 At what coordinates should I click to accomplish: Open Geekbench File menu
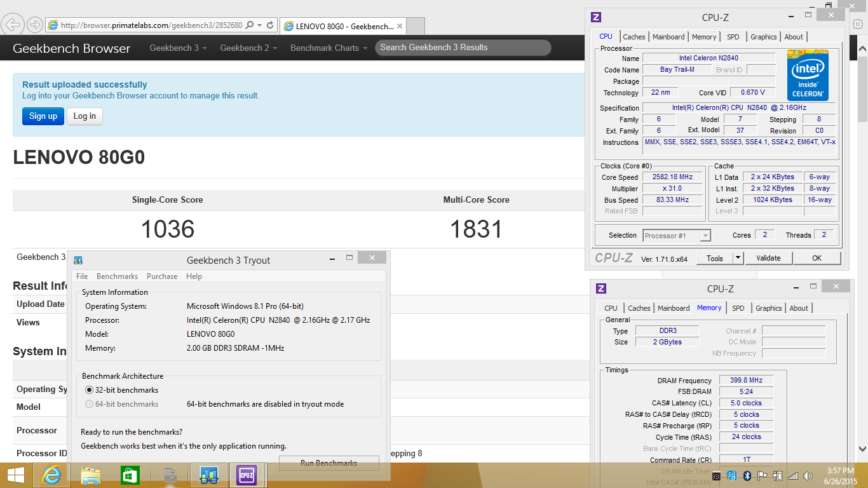[x=82, y=276]
